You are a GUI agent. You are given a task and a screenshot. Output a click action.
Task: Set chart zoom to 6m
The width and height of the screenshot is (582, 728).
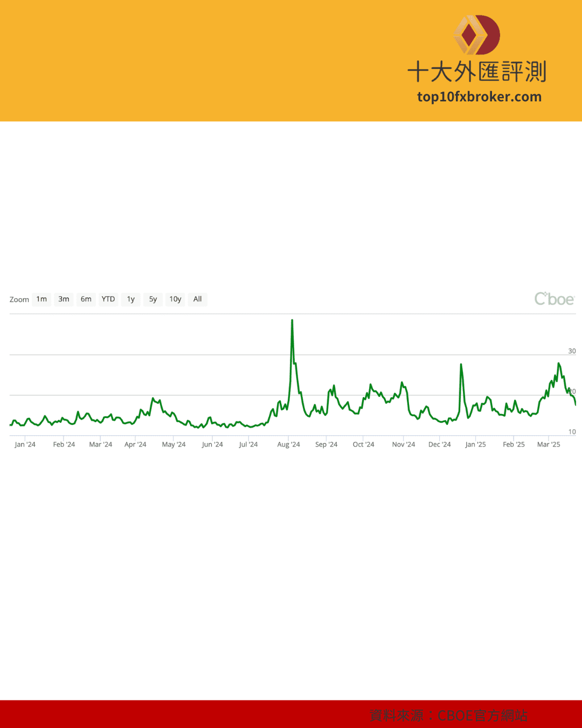86,299
